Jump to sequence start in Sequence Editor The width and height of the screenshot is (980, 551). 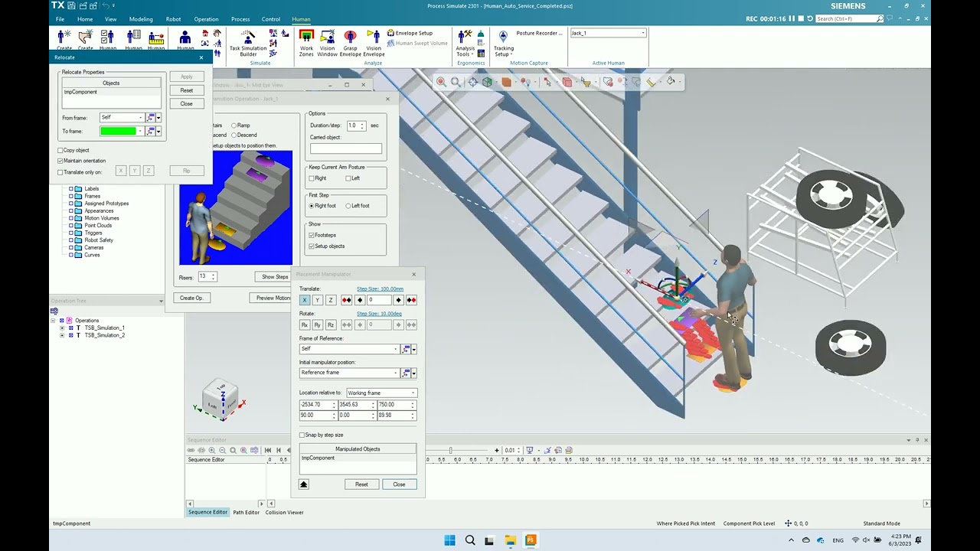[268, 450]
